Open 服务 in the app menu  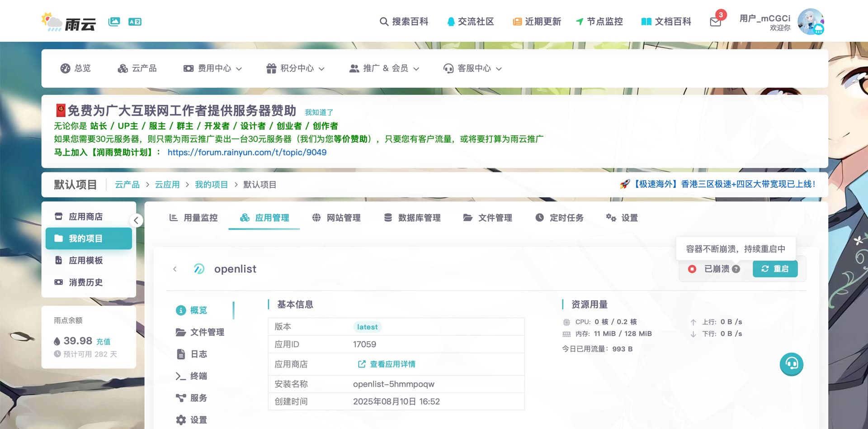(x=191, y=398)
